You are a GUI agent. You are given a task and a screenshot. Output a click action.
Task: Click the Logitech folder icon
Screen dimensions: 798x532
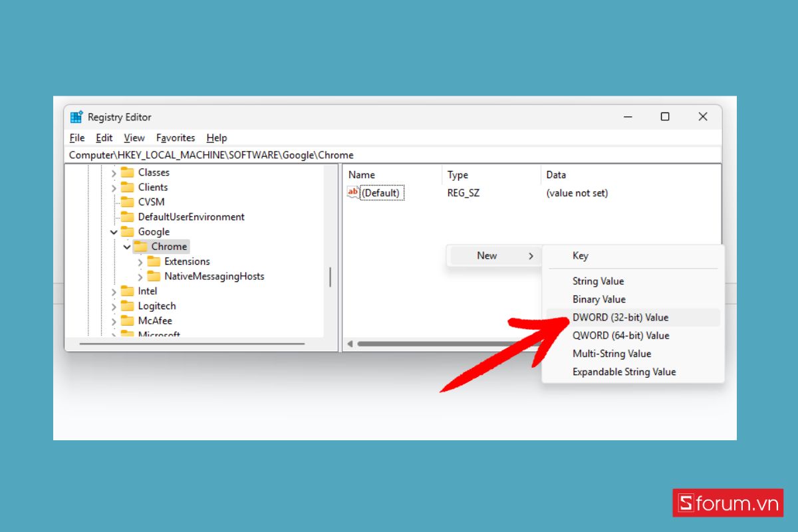click(x=127, y=306)
